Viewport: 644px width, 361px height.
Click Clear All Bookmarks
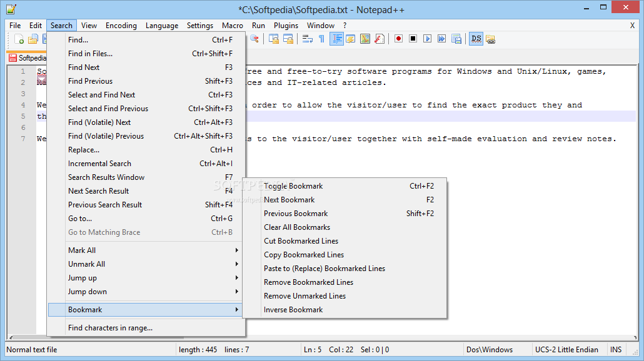coord(345,227)
